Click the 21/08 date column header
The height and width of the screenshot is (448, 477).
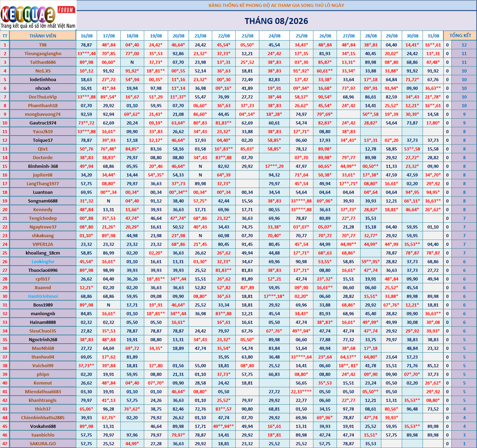point(200,36)
